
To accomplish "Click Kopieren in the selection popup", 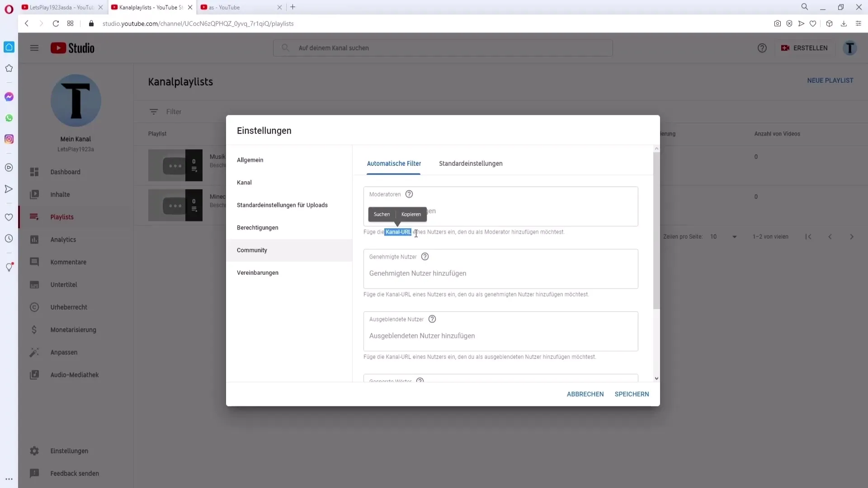I will 411,214.
